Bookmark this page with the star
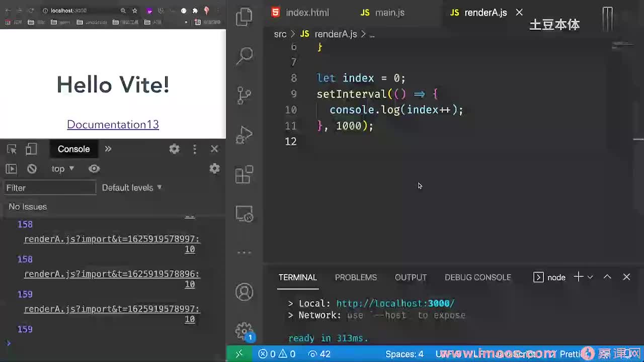 (x=135, y=11)
